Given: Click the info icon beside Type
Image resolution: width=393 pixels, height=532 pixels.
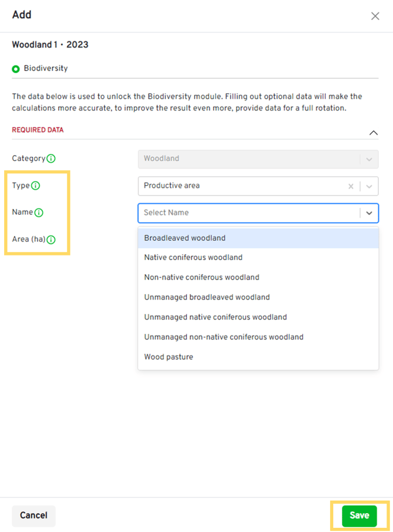Looking at the screenshot, I should pos(35,186).
